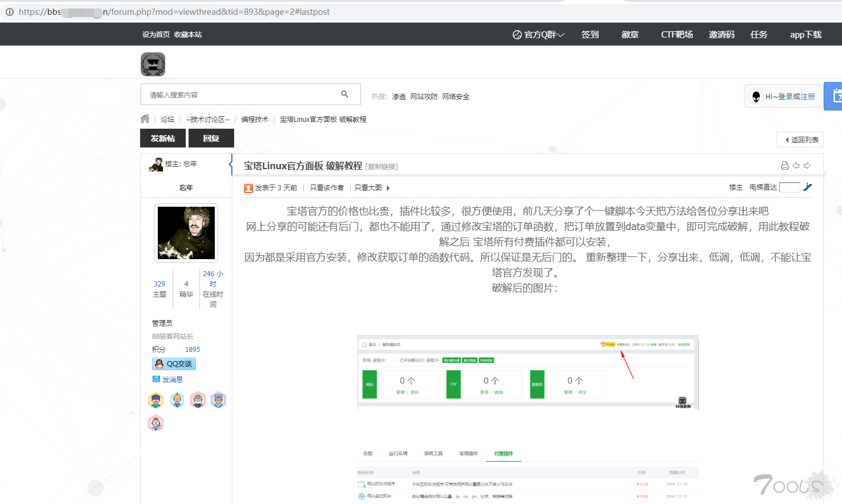Click 只看该作者 filter link
842x504 pixels.
coord(327,188)
